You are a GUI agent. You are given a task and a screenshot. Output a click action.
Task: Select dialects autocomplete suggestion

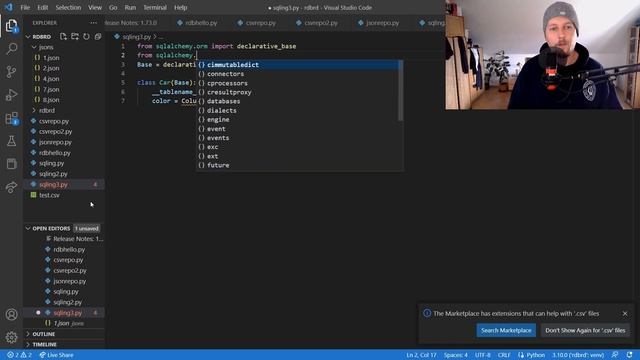pos(298,111)
